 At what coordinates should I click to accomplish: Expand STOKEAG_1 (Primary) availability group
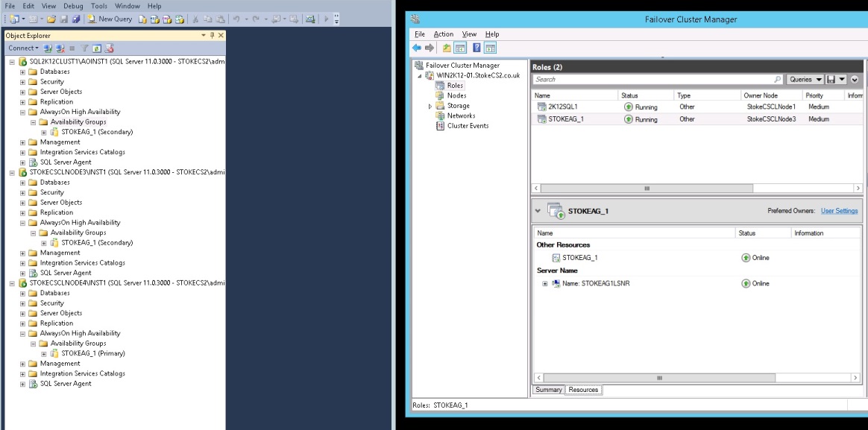click(x=44, y=354)
